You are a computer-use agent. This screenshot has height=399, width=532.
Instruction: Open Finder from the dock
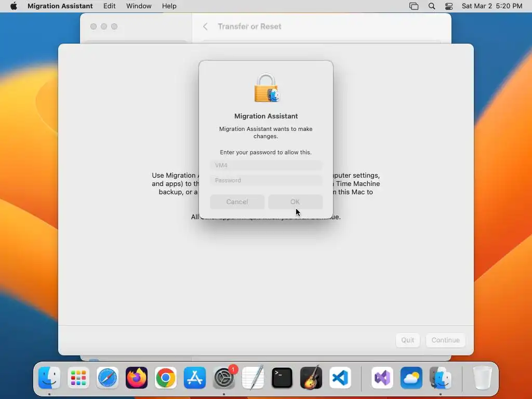(x=49, y=378)
